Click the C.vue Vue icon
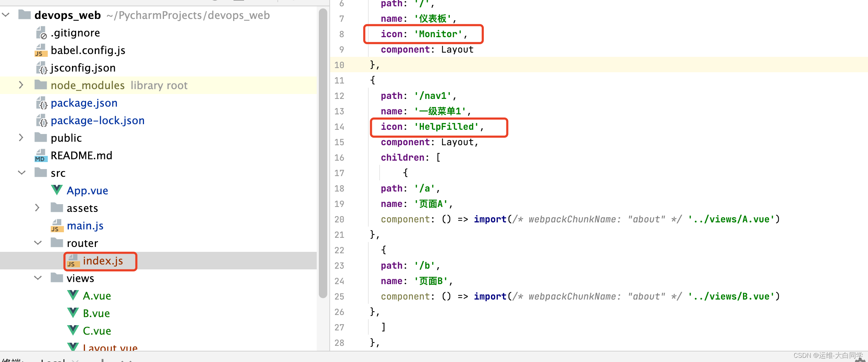The height and width of the screenshot is (362, 868). coord(73,330)
